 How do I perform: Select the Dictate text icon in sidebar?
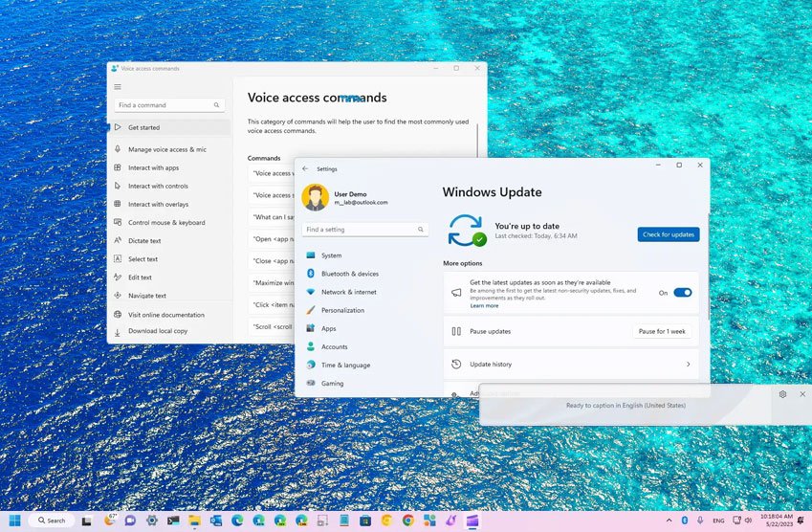118,241
